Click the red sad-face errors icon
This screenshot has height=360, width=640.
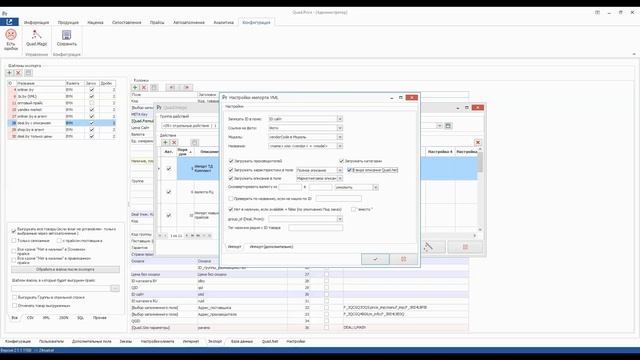coord(11,35)
